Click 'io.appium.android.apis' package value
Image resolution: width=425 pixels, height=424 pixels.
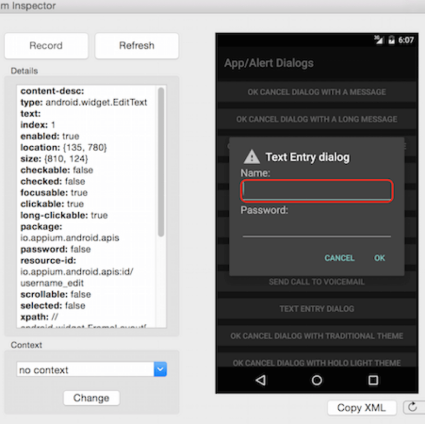coord(70,238)
